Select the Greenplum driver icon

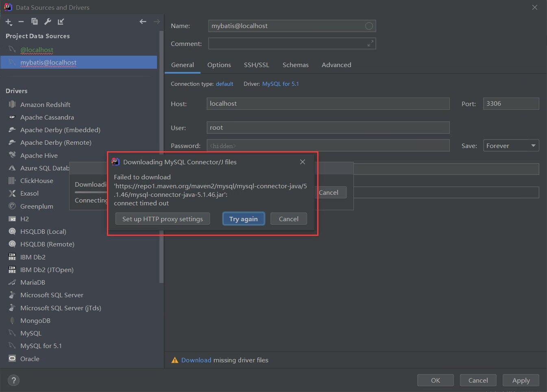tap(12, 206)
